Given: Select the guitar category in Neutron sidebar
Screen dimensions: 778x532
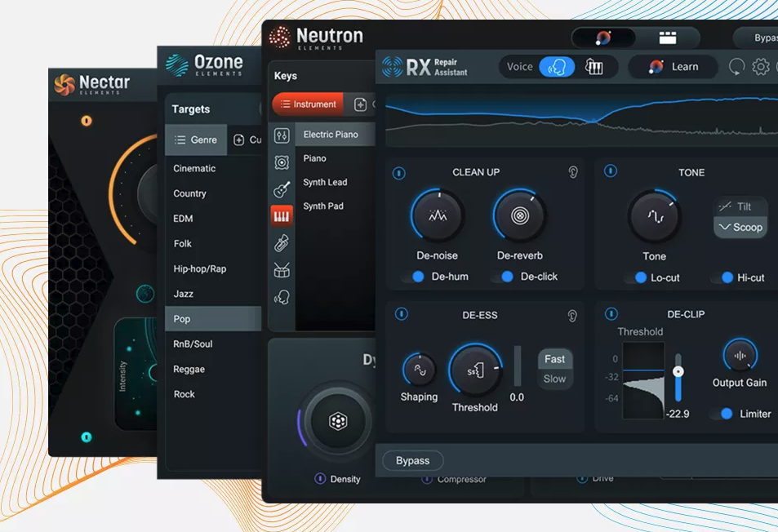Looking at the screenshot, I should coord(282,189).
